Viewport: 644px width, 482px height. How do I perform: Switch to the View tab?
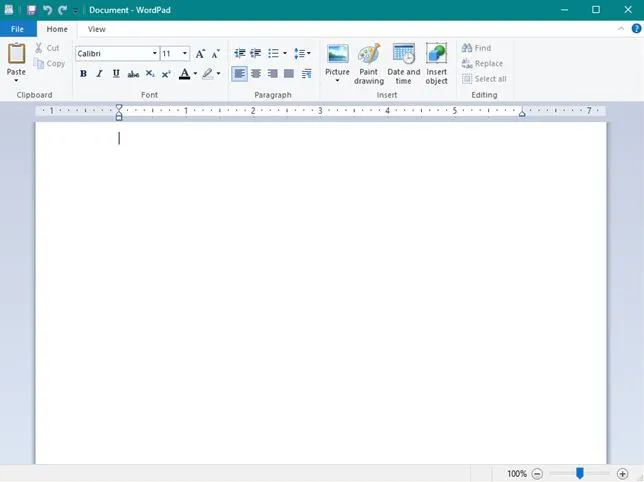pyautogui.click(x=96, y=29)
